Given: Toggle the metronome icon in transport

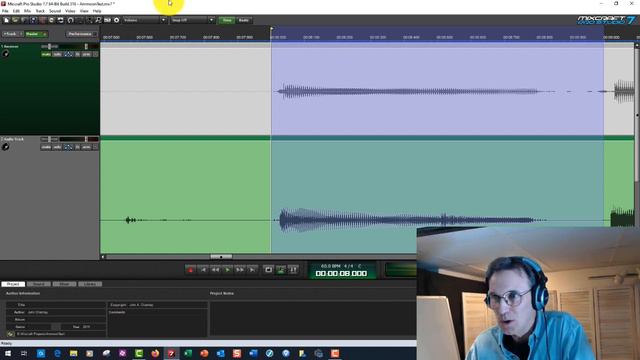Looking at the screenshot, I should point(281,269).
